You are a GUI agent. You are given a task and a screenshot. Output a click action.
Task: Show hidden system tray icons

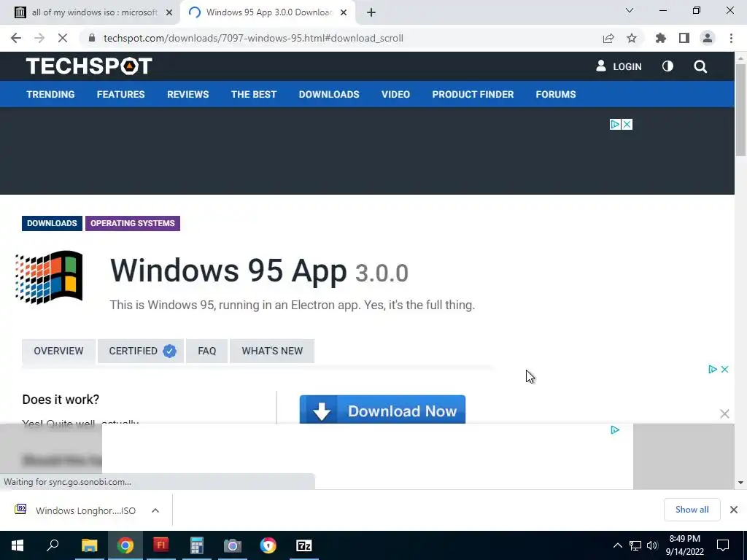617,545
